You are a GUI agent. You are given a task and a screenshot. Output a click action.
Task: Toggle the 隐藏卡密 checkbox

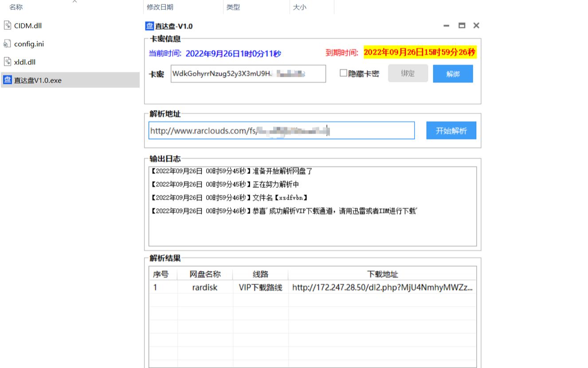coord(343,73)
